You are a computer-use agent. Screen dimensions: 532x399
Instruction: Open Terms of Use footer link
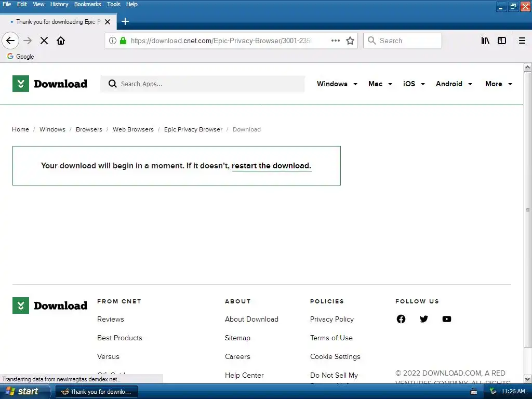click(x=331, y=338)
